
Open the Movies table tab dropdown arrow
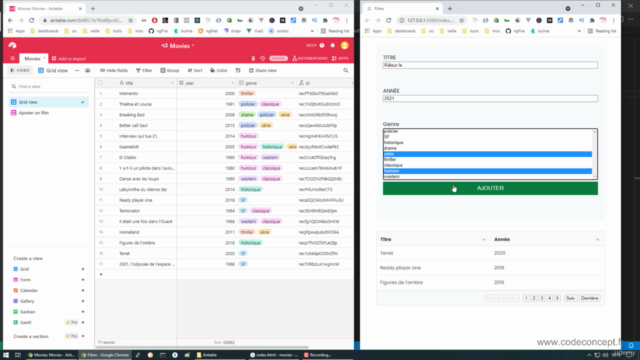[44, 58]
